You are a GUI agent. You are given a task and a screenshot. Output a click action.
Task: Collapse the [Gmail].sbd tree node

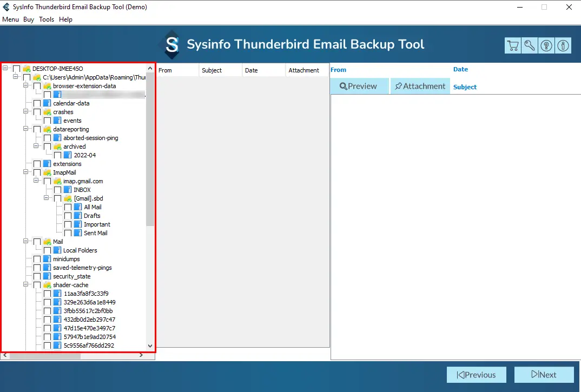point(47,198)
